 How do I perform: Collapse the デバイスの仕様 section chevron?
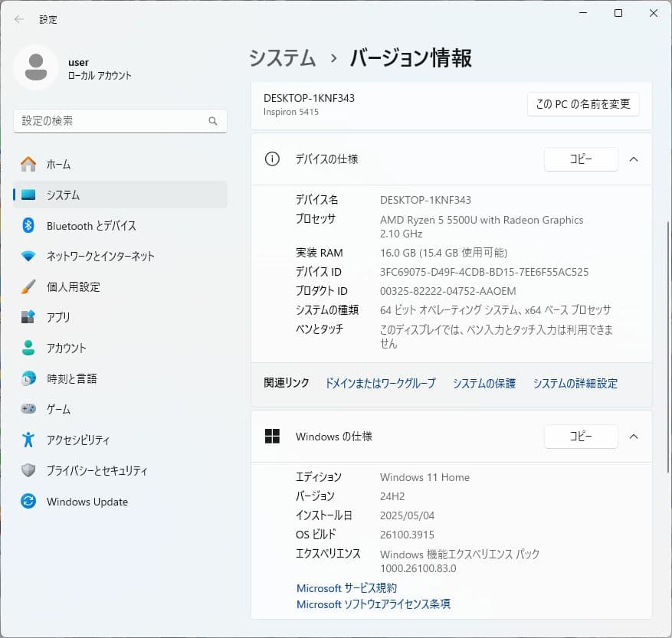pyautogui.click(x=634, y=159)
